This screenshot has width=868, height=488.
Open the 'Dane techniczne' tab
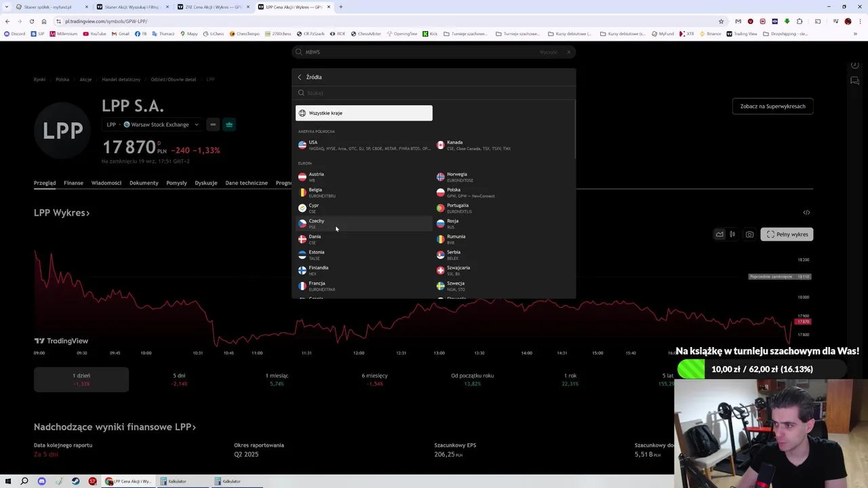pos(247,183)
